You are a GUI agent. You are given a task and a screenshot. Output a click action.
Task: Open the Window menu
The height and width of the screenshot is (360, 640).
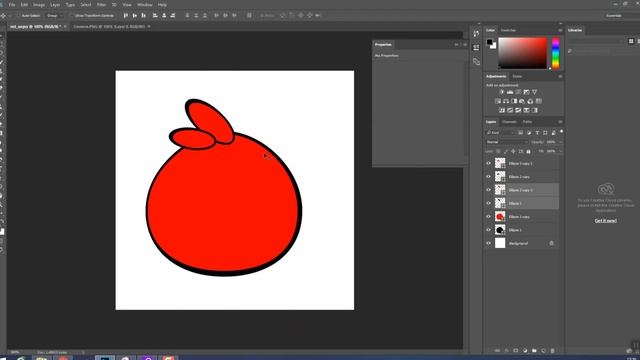(x=144, y=4)
